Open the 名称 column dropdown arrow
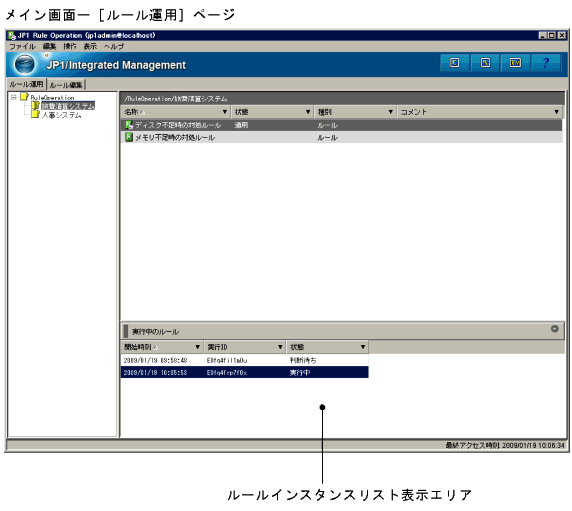572x511 pixels. click(x=225, y=112)
